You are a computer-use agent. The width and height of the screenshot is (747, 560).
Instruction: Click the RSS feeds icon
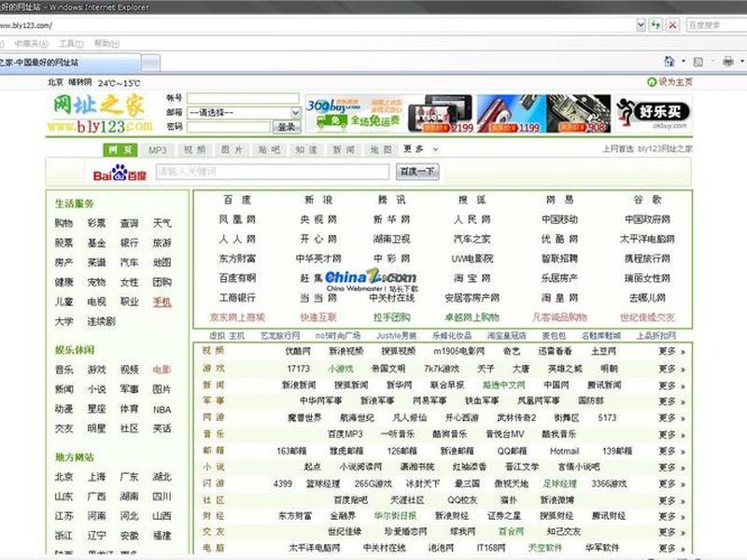click(x=698, y=62)
